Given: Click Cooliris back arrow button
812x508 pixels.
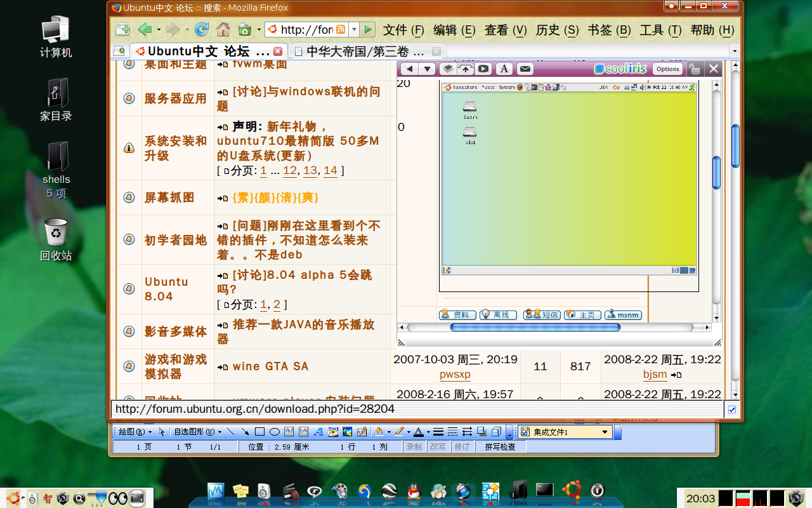Looking at the screenshot, I should tap(410, 69).
